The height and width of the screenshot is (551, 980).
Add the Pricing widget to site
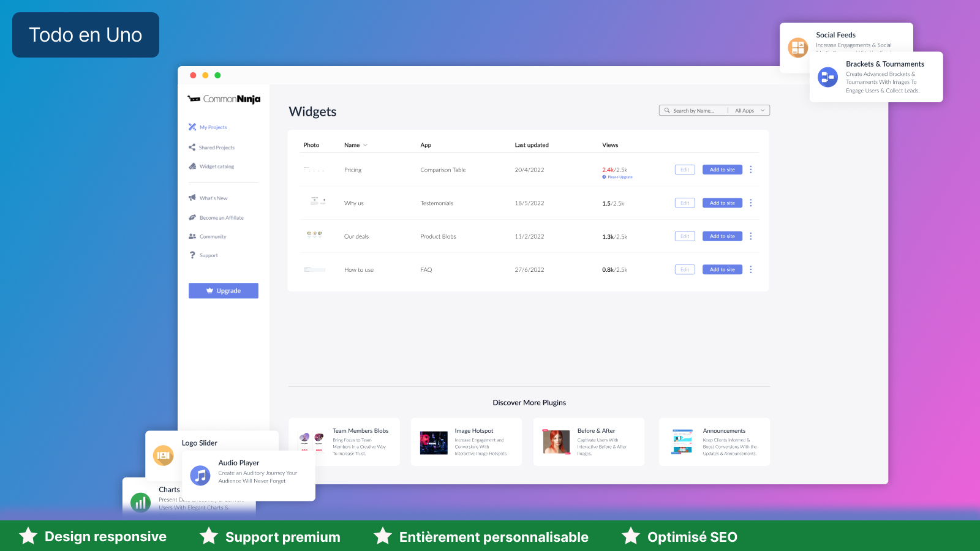(x=722, y=170)
